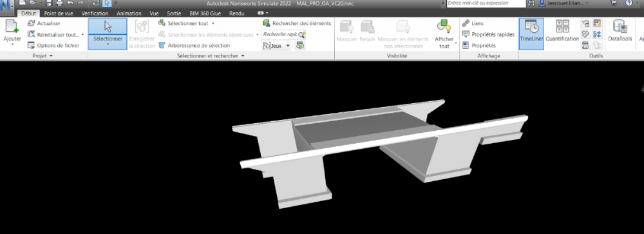Click Rechercher des éléments
This screenshot has width=644, height=234.
point(297,23)
